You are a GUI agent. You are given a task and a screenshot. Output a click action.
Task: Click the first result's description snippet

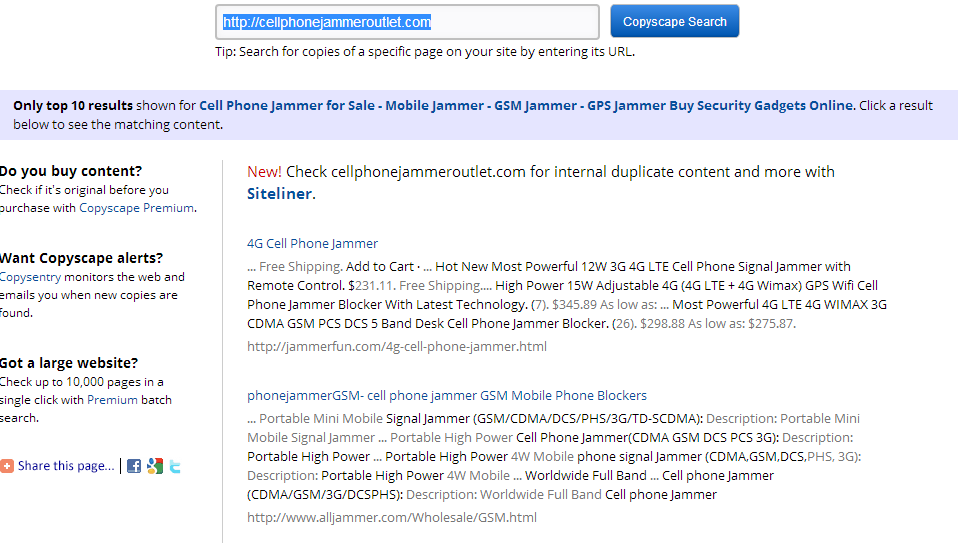567,295
